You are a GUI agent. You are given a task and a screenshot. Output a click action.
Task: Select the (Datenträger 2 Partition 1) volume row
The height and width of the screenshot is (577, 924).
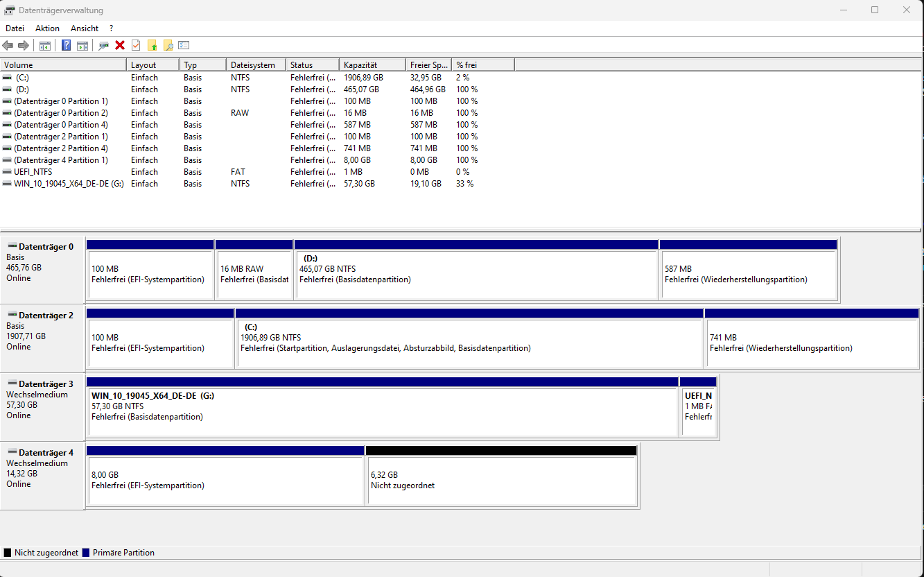[x=256, y=137]
